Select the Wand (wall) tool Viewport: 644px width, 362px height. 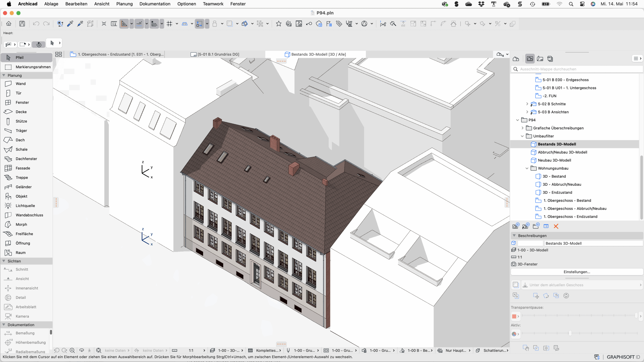[26, 84]
